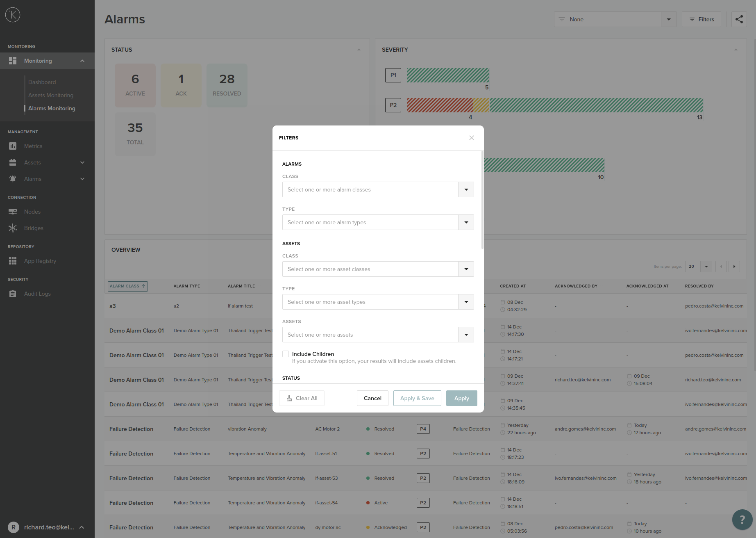Image resolution: width=756 pixels, height=538 pixels.
Task: Expand the Select one or more assets dropdown
Action: (466, 335)
